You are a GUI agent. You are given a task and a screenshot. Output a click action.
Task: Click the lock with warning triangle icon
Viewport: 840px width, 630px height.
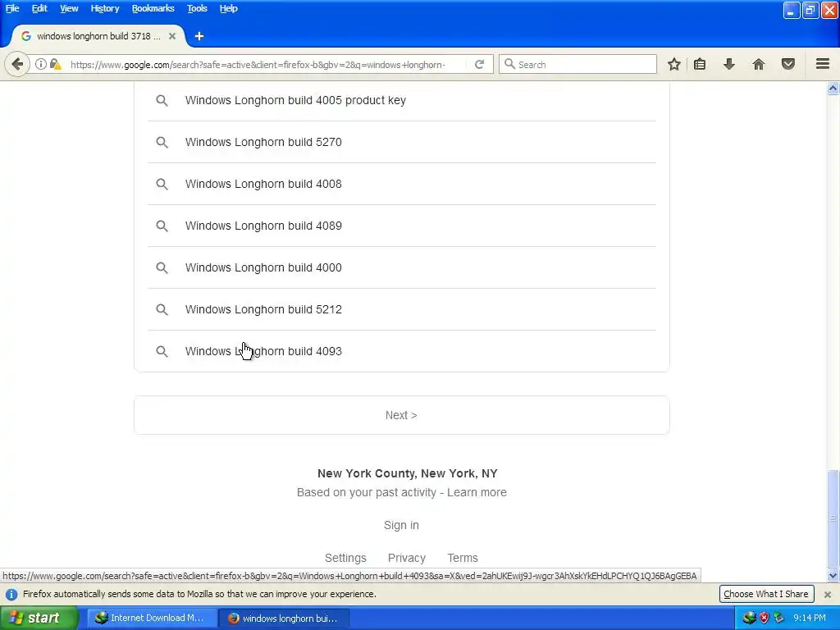click(55, 64)
